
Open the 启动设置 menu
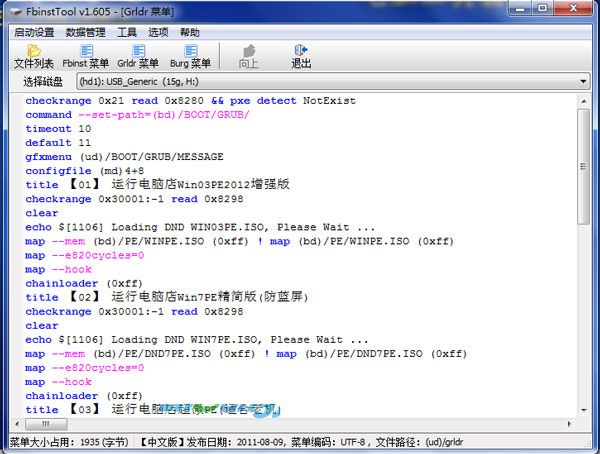[33, 32]
